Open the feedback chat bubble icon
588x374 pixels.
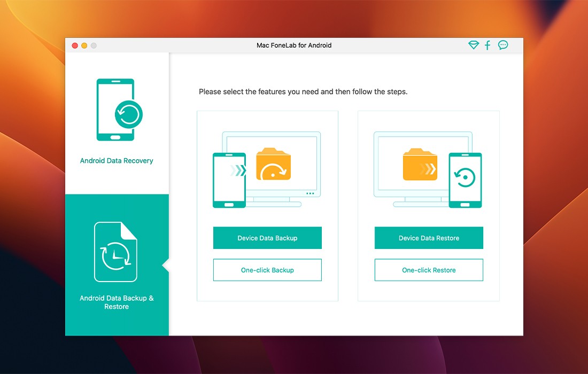pos(503,45)
